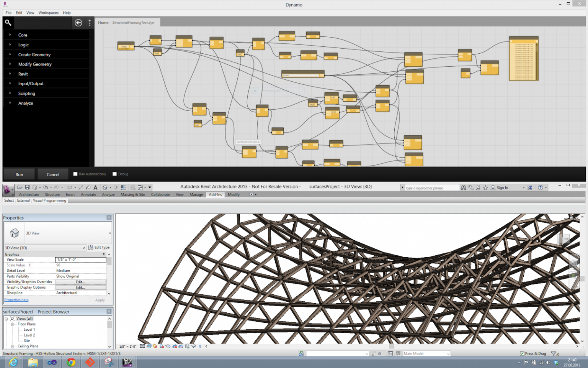This screenshot has width=588, height=368.
Task: Click the satellite Communication Center icon
Action: coord(478,187)
